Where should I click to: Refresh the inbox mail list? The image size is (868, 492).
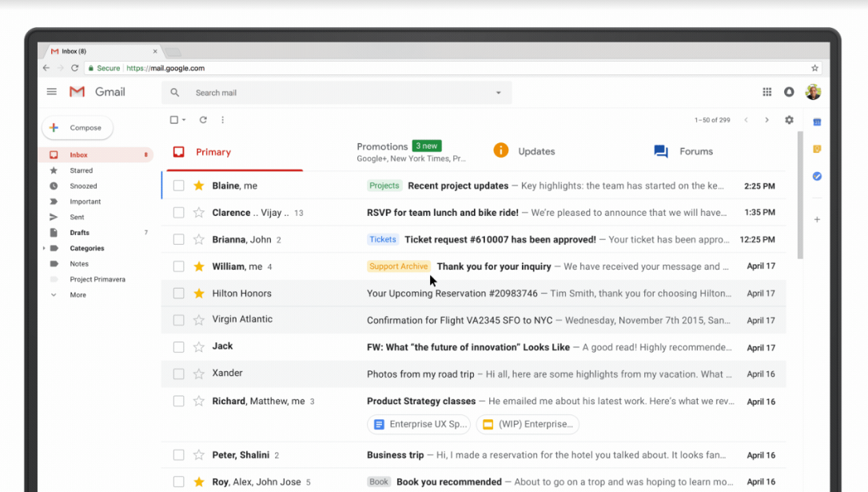pos(203,120)
